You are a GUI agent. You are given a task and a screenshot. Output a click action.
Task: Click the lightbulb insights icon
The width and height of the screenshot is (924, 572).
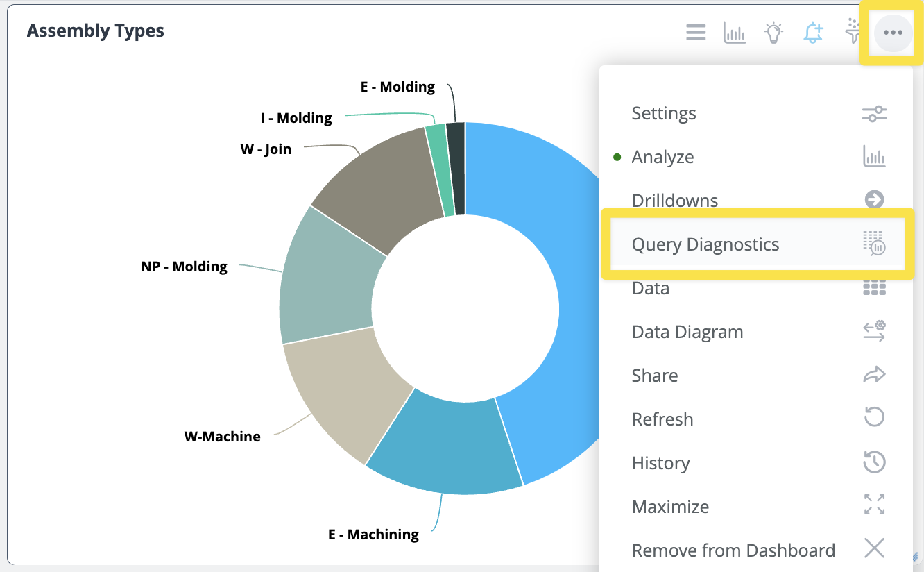(x=774, y=32)
